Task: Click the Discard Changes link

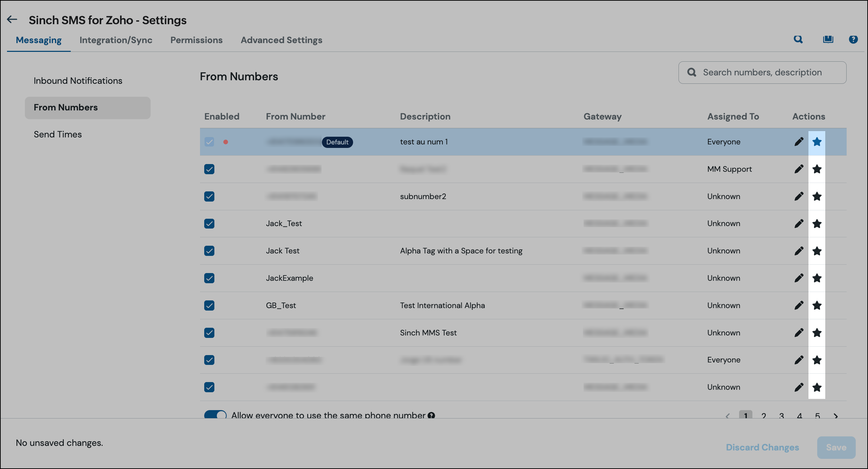Action: click(x=762, y=447)
